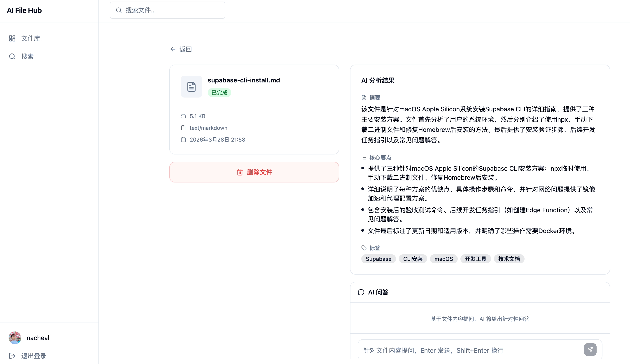Click the storage icon next to 5.1 KB
Screen dimensions: 630x364
[183, 116]
